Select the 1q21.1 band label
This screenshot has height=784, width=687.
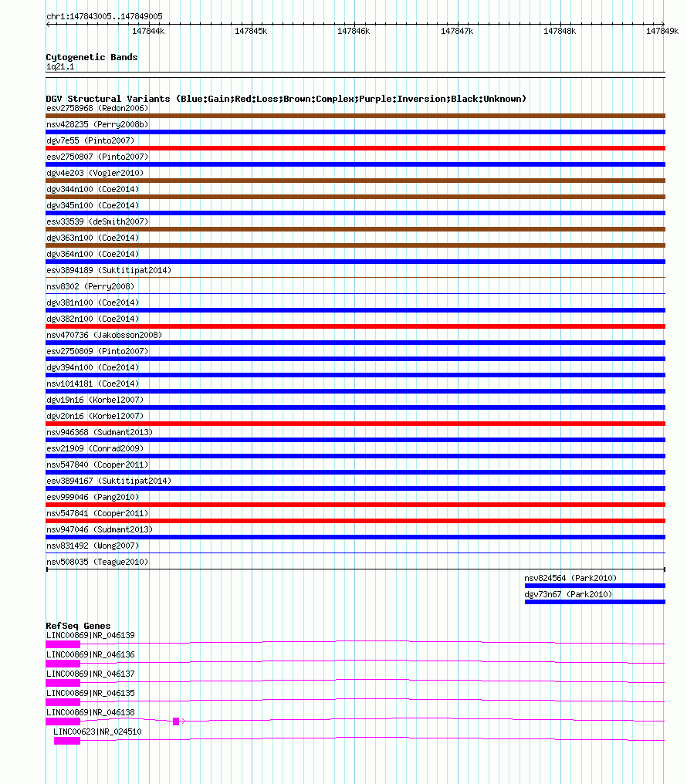pyautogui.click(x=60, y=66)
